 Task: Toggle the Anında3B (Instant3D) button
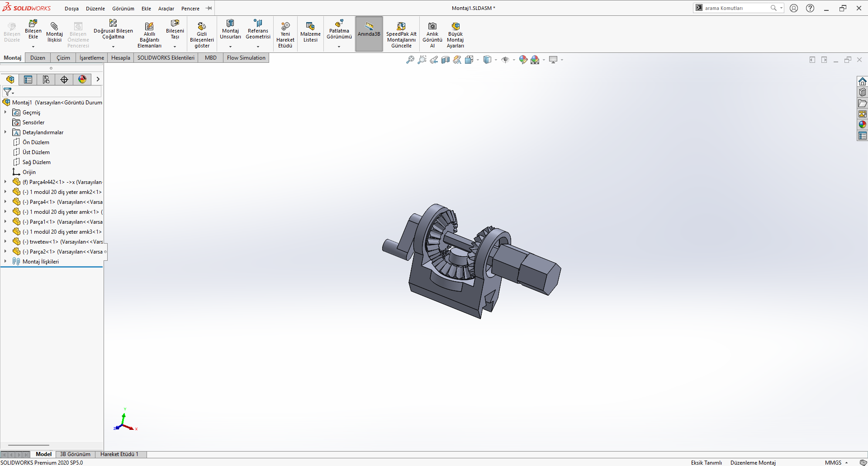(369, 34)
